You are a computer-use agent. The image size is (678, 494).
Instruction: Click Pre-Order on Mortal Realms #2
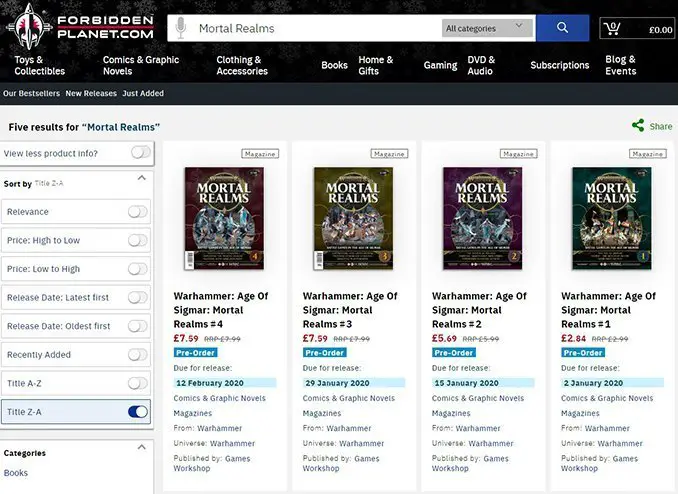pos(454,353)
